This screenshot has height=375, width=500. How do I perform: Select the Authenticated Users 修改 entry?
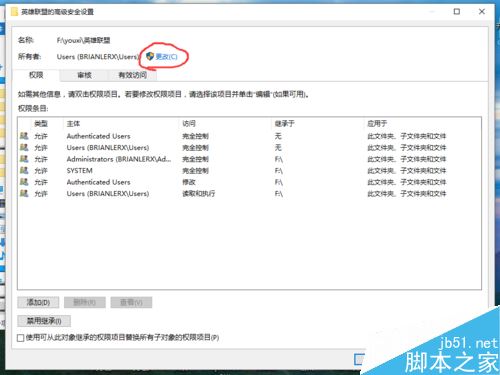click(x=249, y=182)
